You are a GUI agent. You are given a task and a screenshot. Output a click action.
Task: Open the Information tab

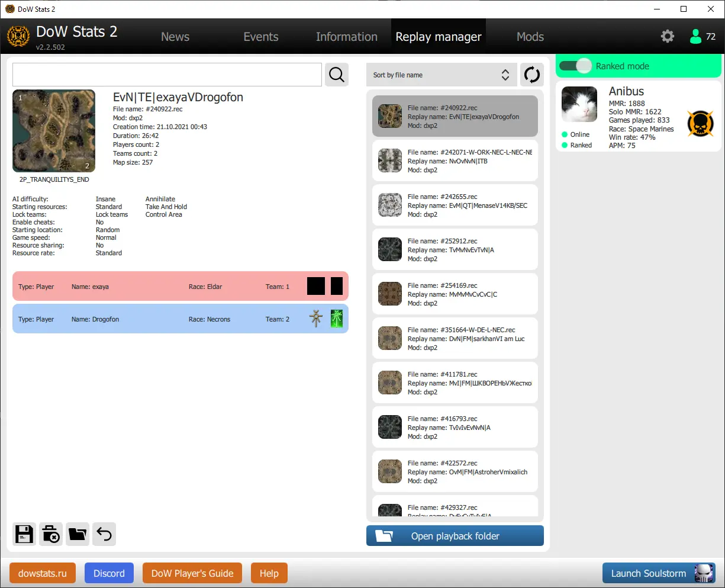click(x=347, y=37)
